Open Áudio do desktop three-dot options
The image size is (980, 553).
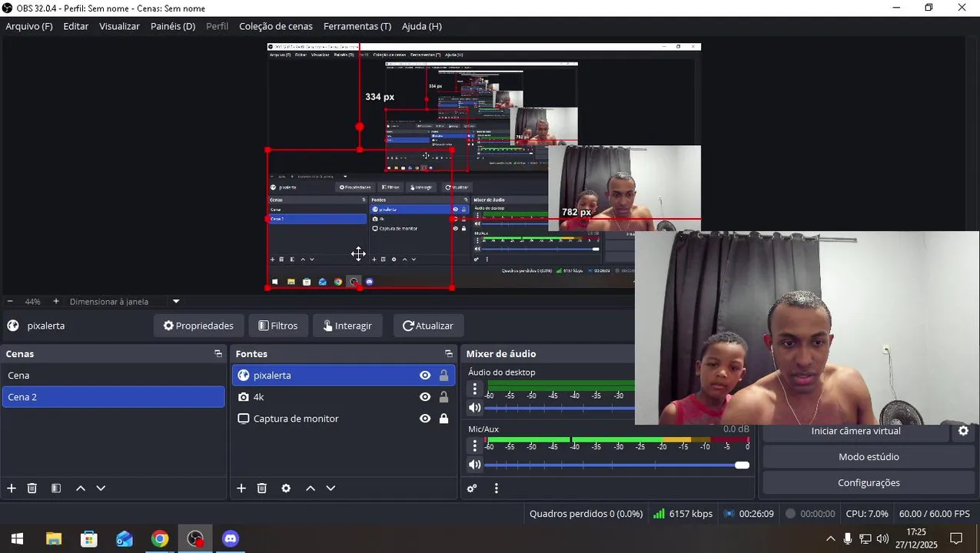[475, 389]
